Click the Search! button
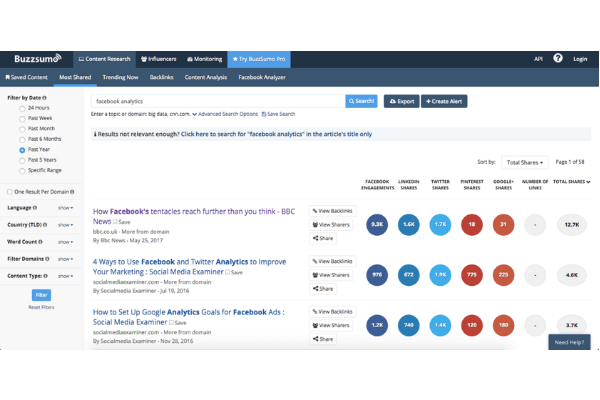The height and width of the screenshot is (400, 600). tap(361, 101)
